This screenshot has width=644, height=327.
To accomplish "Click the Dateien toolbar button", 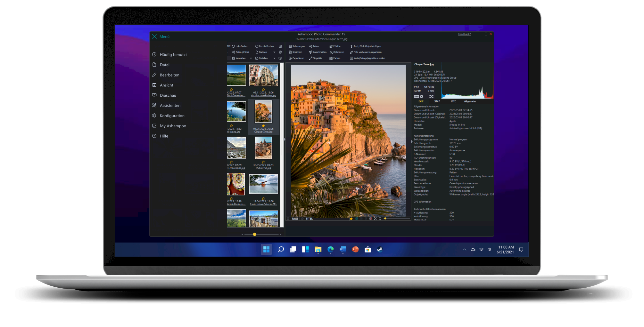I will tap(261, 52).
